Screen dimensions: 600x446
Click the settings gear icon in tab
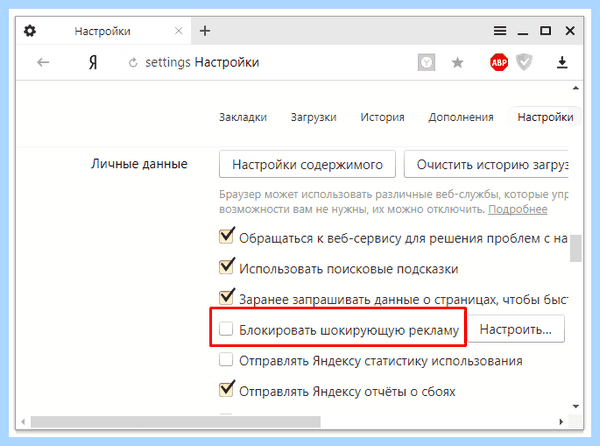point(30,31)
